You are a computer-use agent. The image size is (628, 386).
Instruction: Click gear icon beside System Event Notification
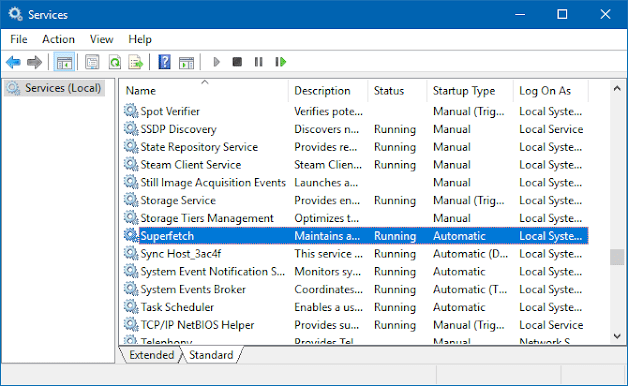(x=131, y=271)
